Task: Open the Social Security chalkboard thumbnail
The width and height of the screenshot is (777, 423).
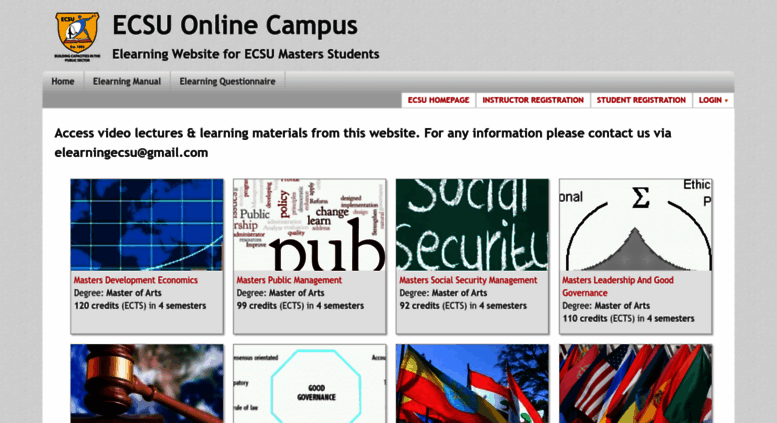Action: [472, 225]
